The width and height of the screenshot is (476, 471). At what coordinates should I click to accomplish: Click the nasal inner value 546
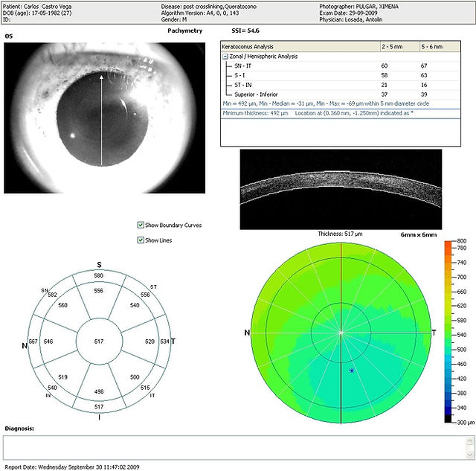48,342
